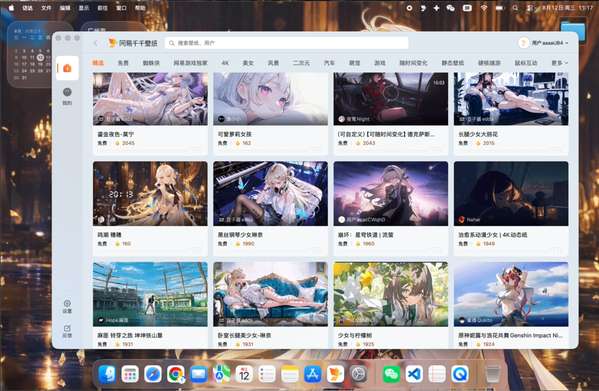Open the user account dropdown arrow
Screen dimensions: 599x391
pyautogui.click(x=567, y=43)
